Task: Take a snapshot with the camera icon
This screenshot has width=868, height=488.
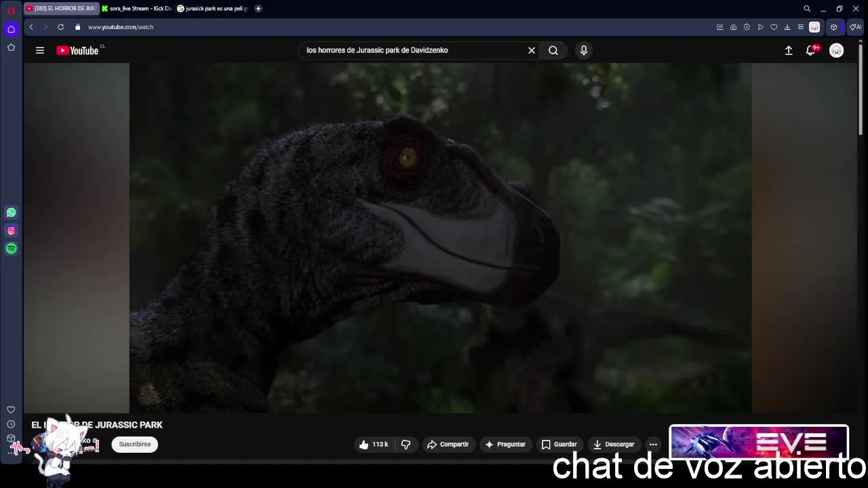Action: pos(733,27)
